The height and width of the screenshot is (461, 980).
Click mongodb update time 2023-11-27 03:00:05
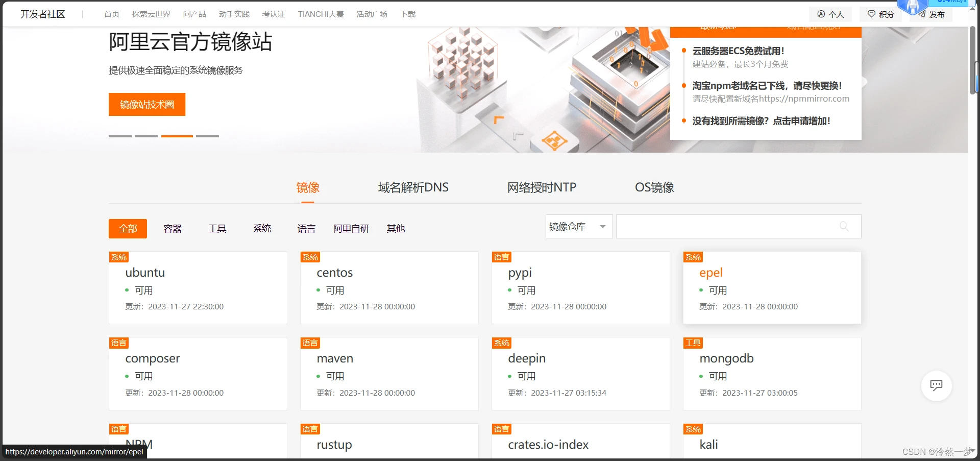click(760, 393)
